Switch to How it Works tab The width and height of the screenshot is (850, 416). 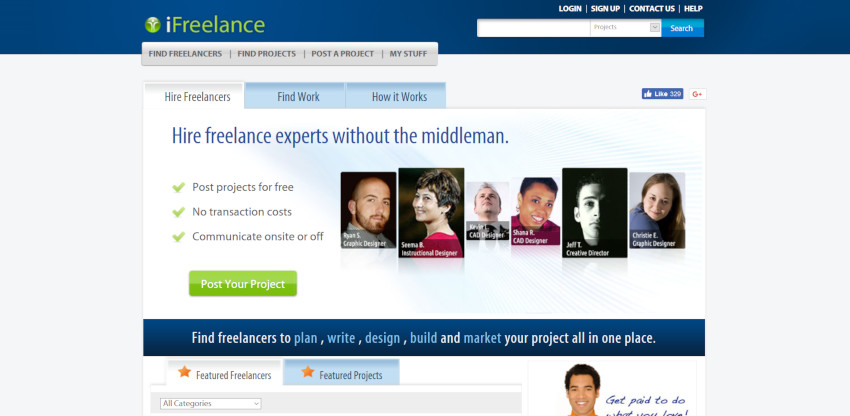(396, 95)
